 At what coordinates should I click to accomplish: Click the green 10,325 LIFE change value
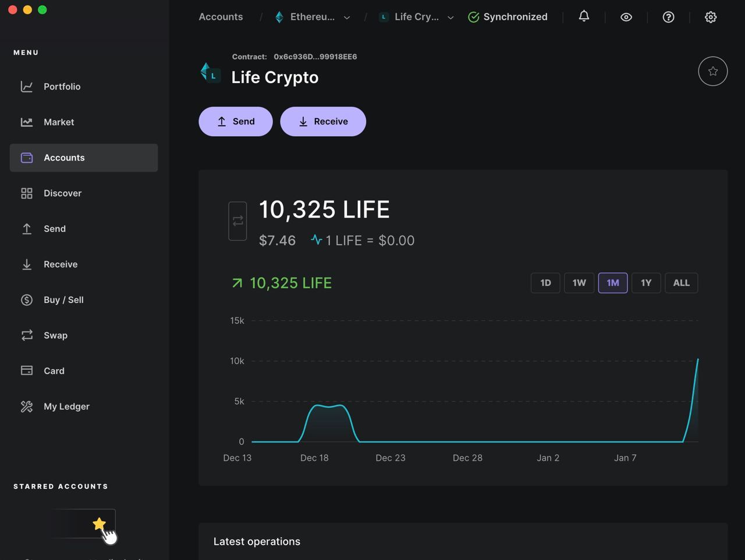coord(290,283)
